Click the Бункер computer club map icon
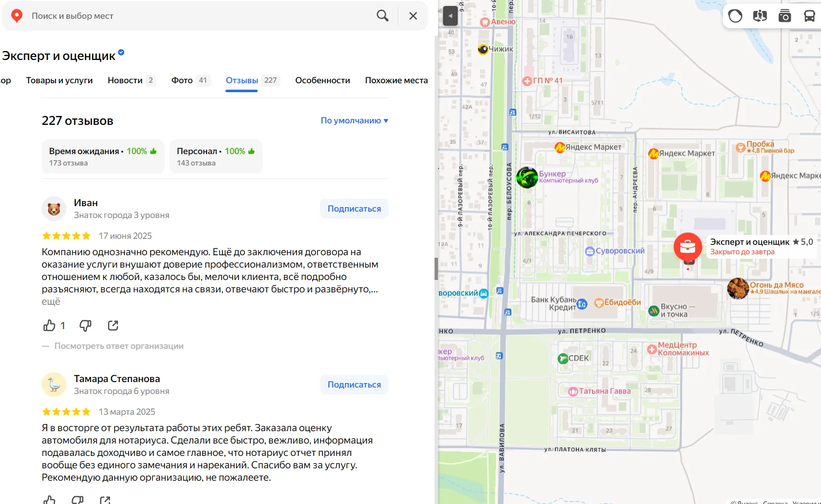This screenshot has width=821, height=504. pyautogui.click(x=527, y=177)
